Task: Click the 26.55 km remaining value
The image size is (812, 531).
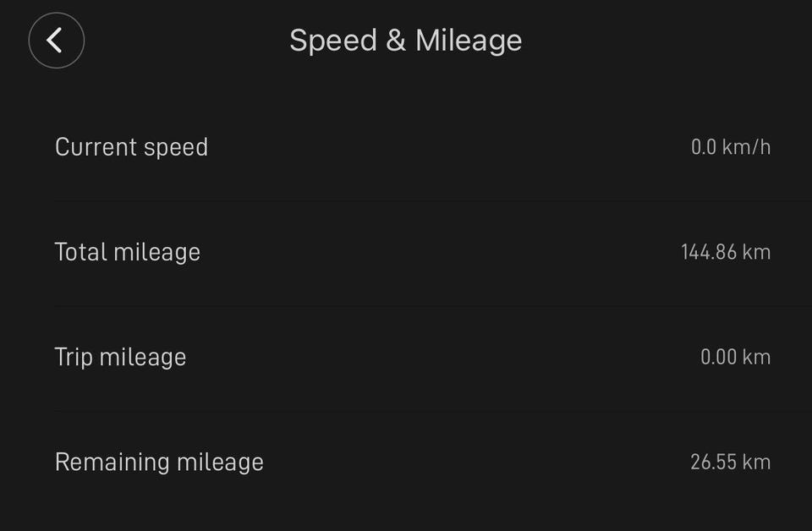Action: 730,462
